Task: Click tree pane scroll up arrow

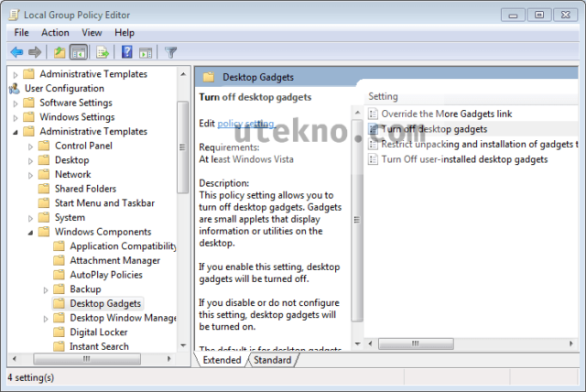Action: pyautogui.click(x=183, y=74)
